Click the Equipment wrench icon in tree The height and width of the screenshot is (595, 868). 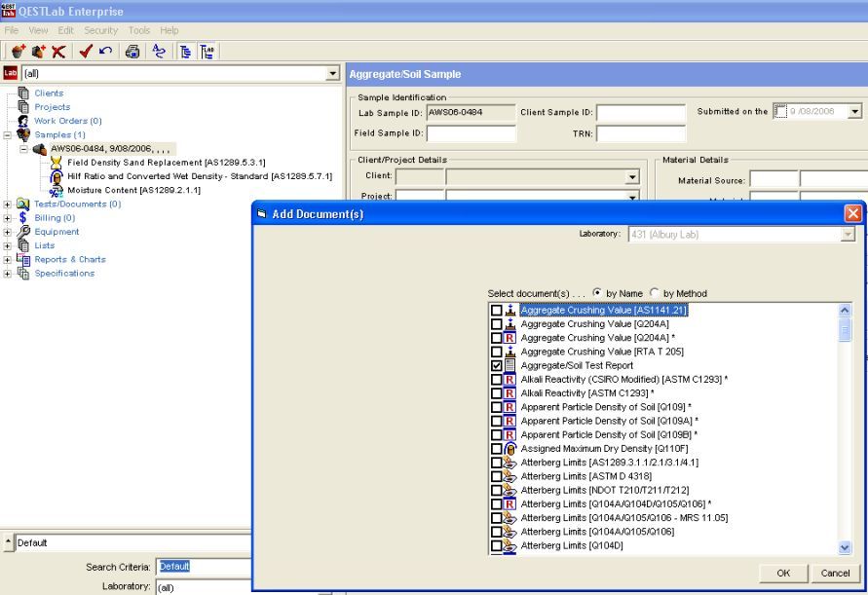(x=23, y=232)
